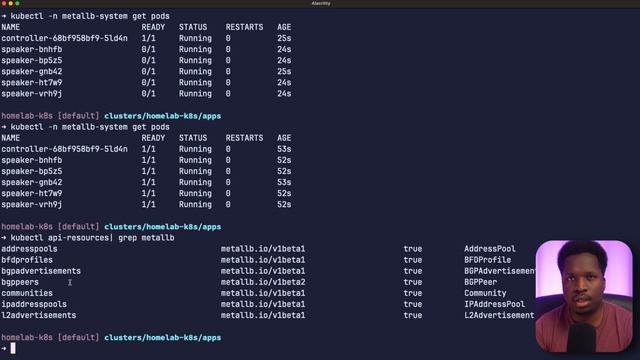Click the '53s' AGE of speaker-gnb42
Viewport: 640px width, 360px height.
click(284, 182)
